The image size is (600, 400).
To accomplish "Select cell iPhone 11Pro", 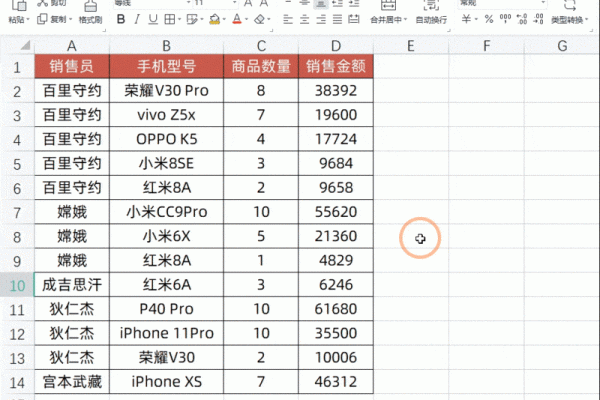I will point(166,333).
